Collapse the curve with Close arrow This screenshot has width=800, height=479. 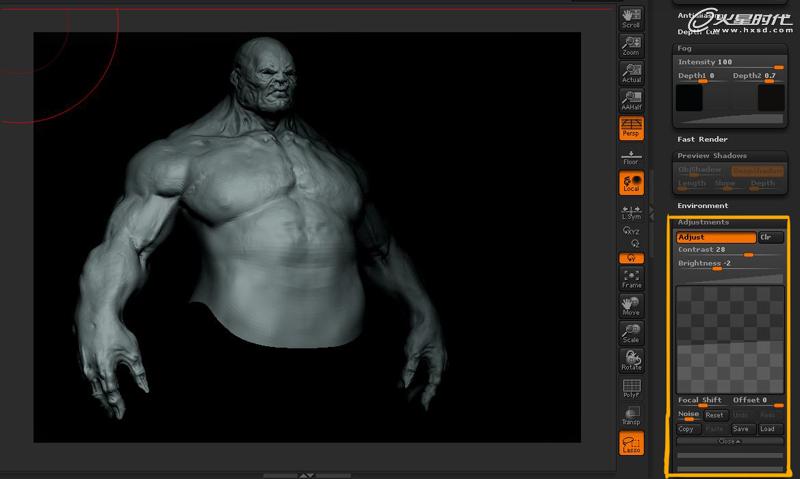(730, 441)
